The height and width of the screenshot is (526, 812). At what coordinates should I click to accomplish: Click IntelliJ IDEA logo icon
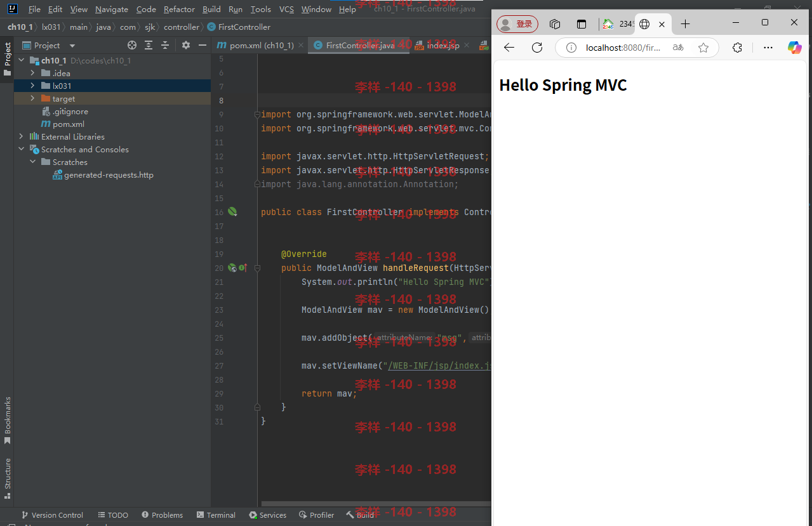click(12, 9)
